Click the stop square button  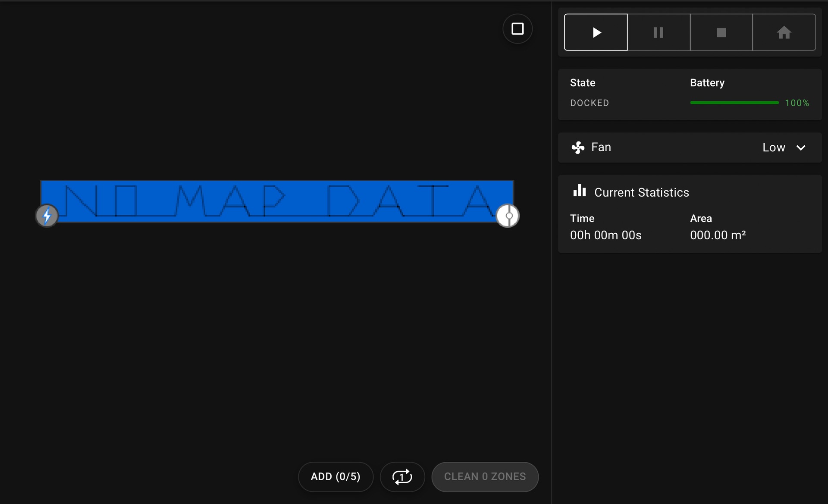click(721, 32)
